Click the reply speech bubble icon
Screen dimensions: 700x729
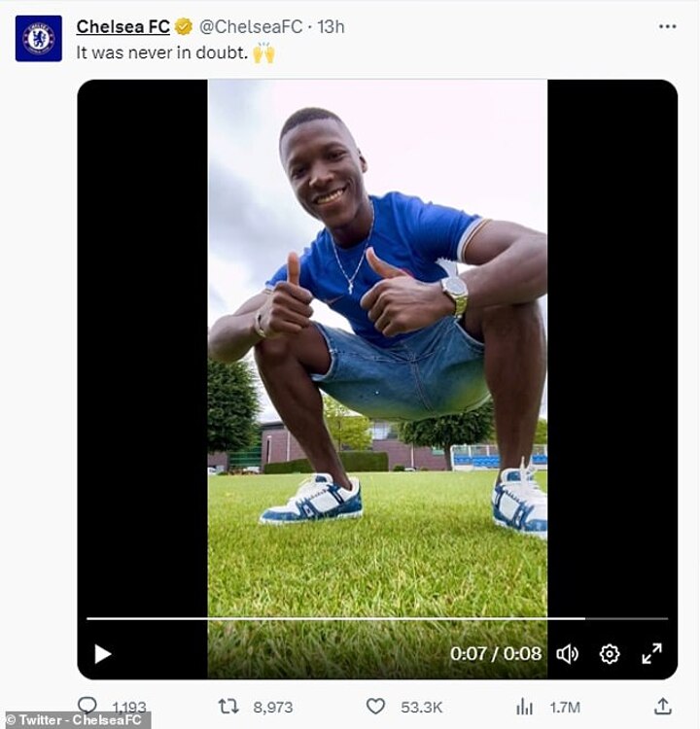click(87, 706)
